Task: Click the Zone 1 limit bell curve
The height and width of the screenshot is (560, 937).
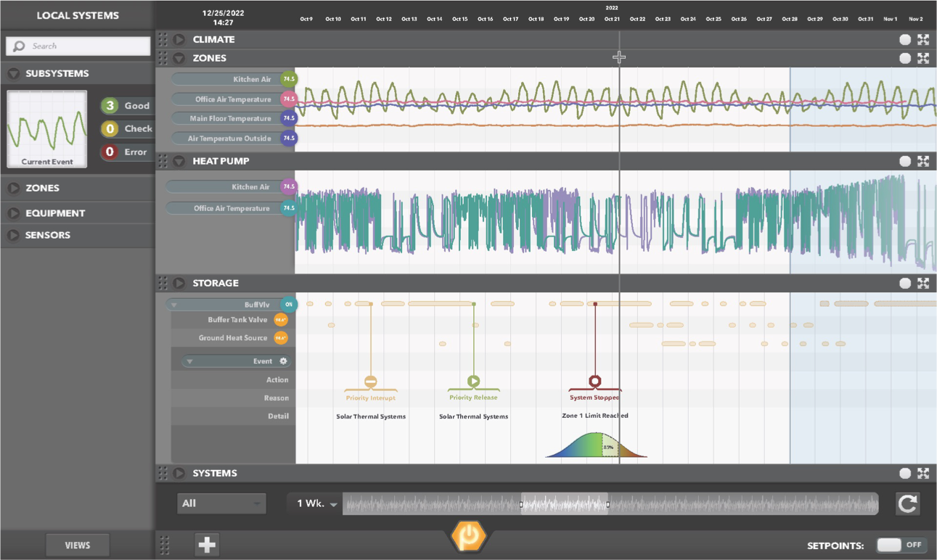Action: (595, 445)
